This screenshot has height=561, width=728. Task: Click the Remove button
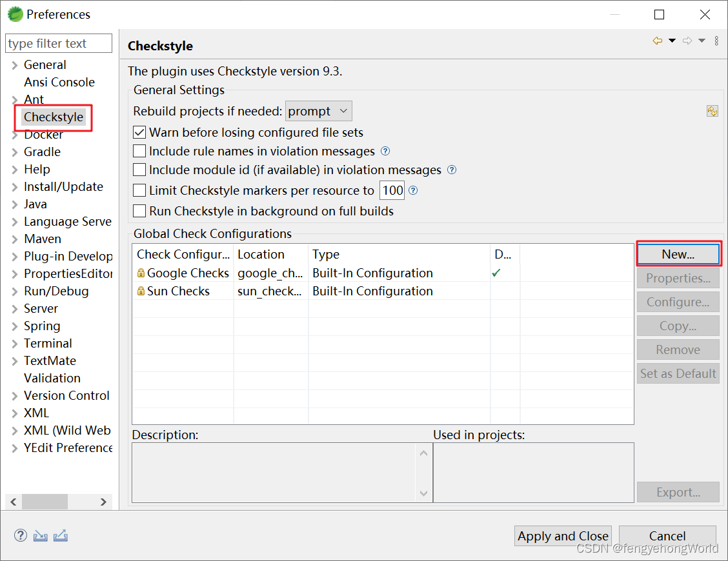(678, 349)
